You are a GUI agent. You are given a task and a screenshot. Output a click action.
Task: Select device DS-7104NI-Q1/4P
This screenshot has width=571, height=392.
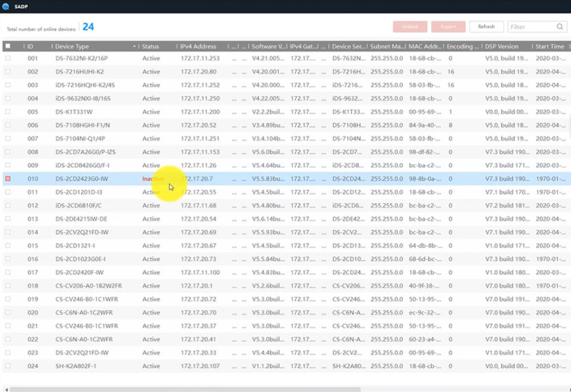tap(80, 139)
